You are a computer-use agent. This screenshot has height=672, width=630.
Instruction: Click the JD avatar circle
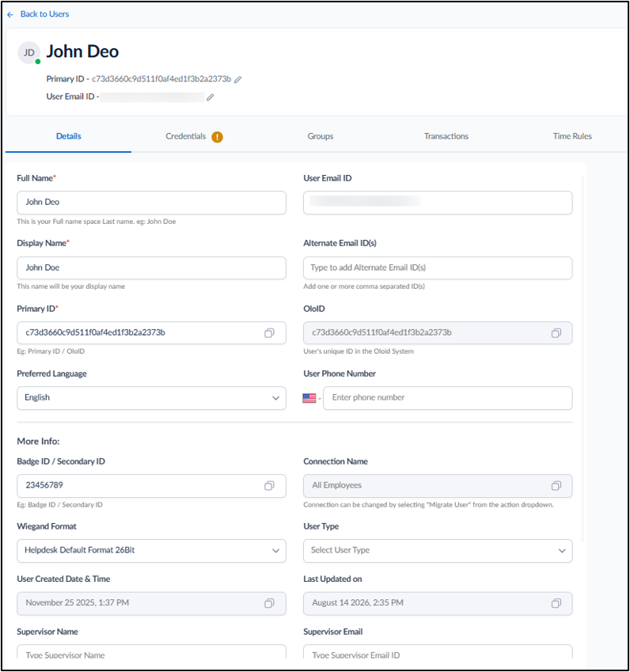(x=28, y=53)
